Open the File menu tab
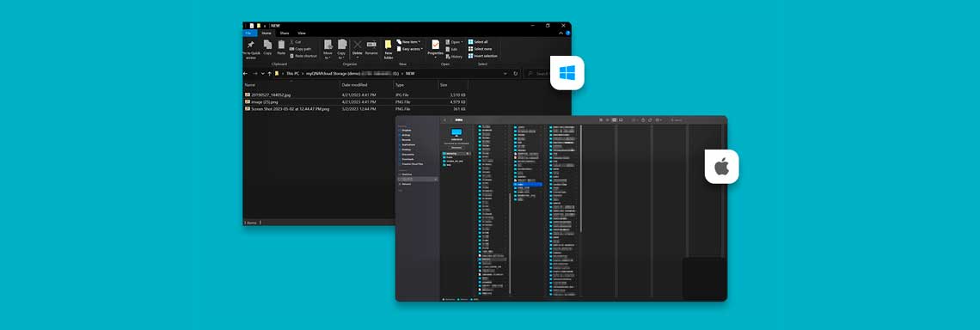 click(248, 34)
